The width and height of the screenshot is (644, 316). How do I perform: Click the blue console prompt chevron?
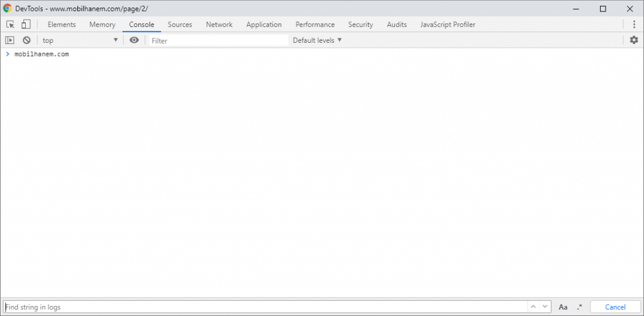click(x=8, y=54)
